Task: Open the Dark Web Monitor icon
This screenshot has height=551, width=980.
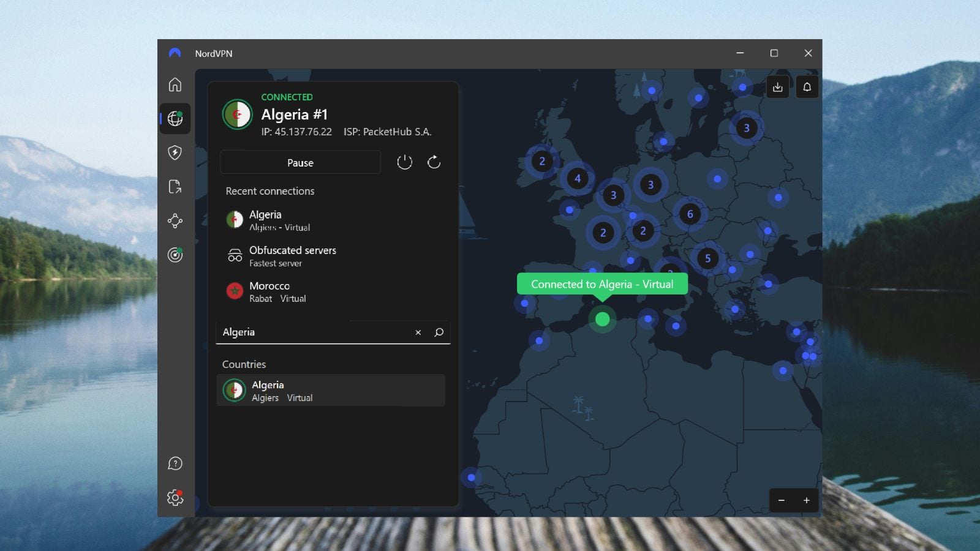Action: pos(175,255)
